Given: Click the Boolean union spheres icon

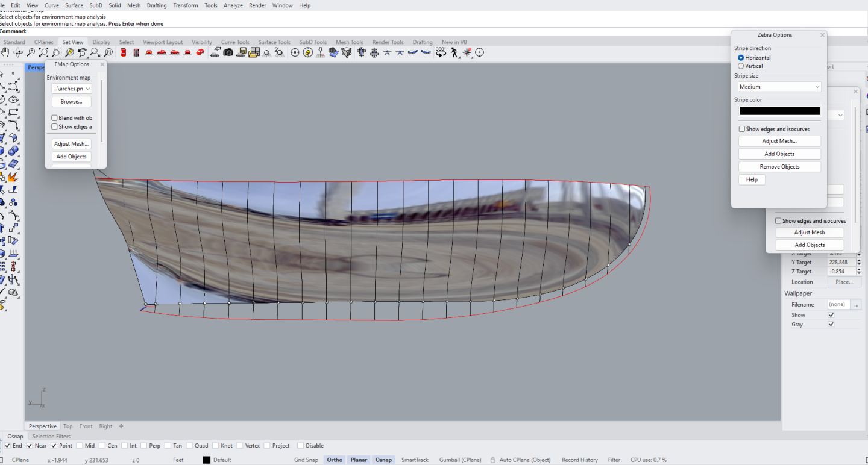Looking at the screenshot, I should pos(13,151).
